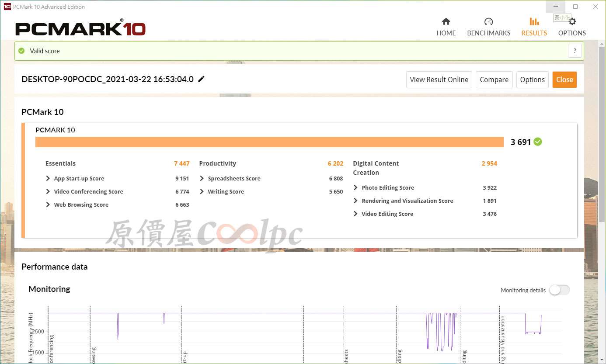
Task: Click the question mark help button
Action: click(x=575, y=51)
